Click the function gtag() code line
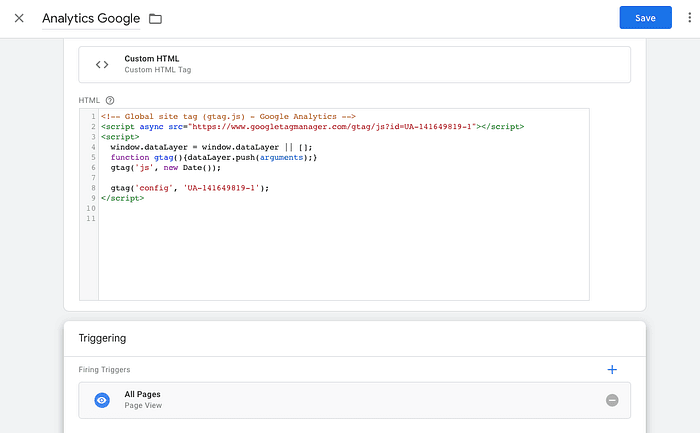The height and width of the screenshot is (433, 700). (x=214, y=158)
